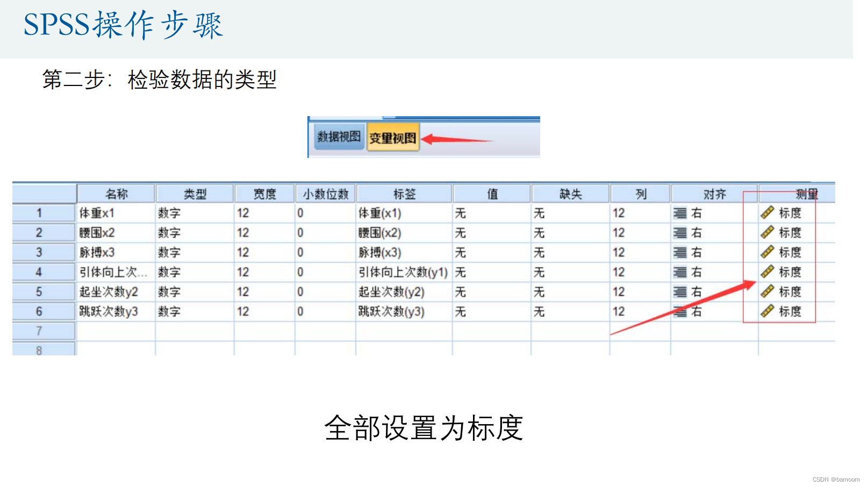Click the 标度 measure text for 起坐次数y2

point(790,291)
